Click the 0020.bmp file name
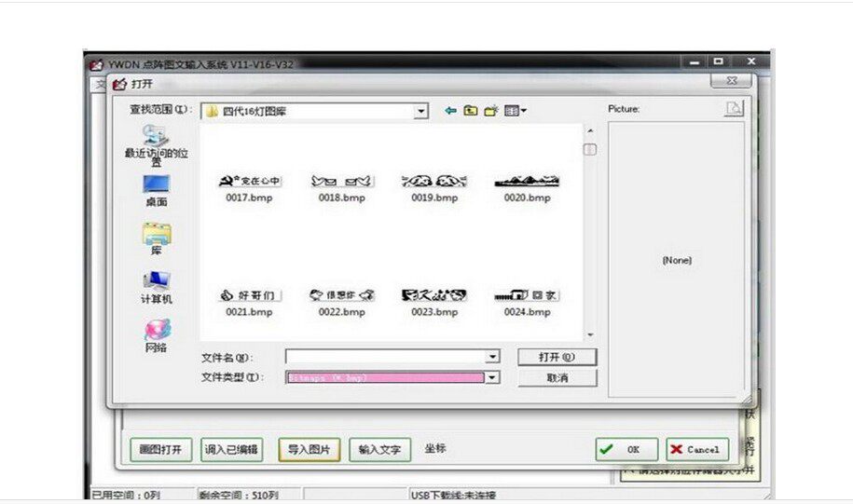 527,198
